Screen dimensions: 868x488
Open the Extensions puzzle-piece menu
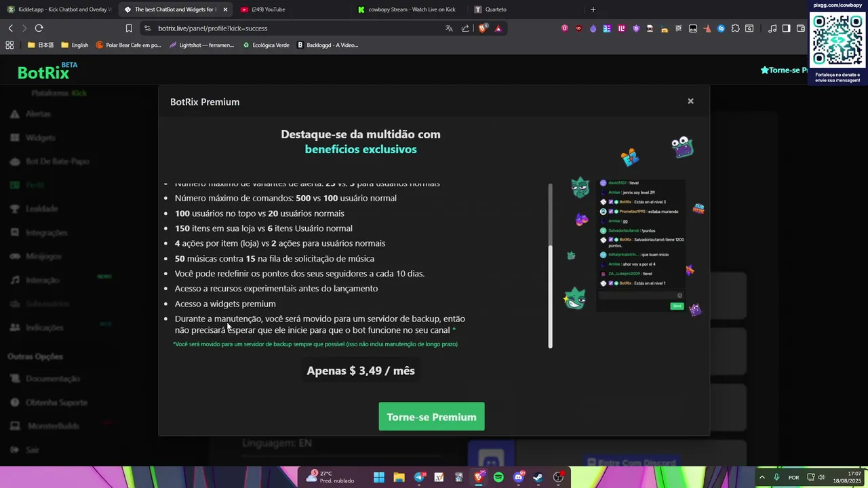coord(735,28)
